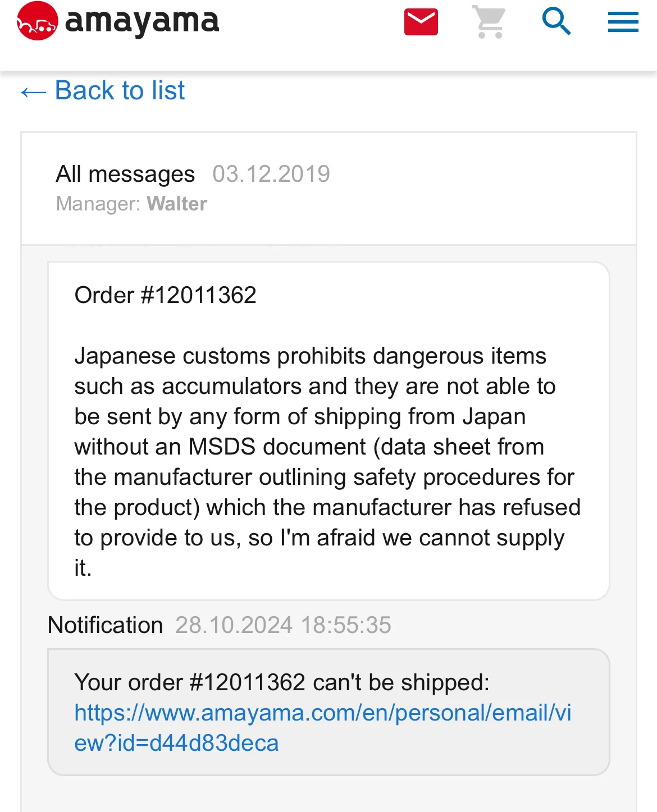This screenshot has height=812, width=657.
Task: Click the Japanese customs message text
Action: 327,462
